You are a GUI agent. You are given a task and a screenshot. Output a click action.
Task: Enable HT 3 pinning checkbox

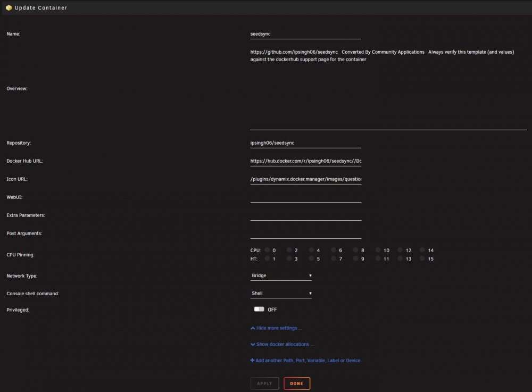289,258
